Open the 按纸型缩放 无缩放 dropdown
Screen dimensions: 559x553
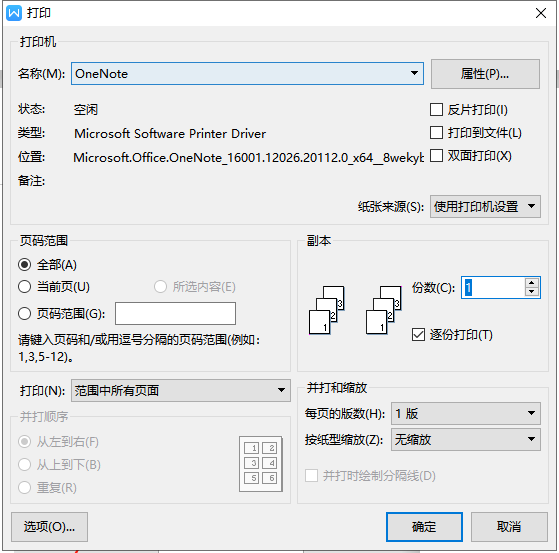point(466,439)
